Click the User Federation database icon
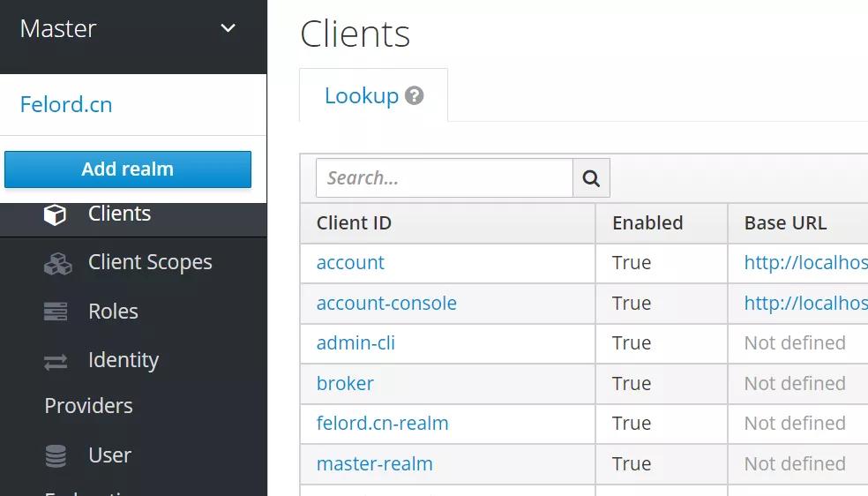This screenshot has height=496, width=868. point(56,455)
